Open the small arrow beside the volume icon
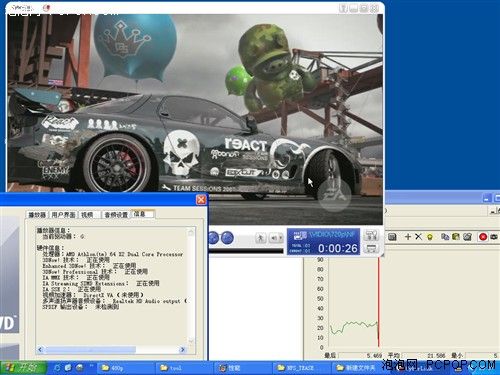Image resolution: width=500 pixels, height=375 pixels. point(281,238)
